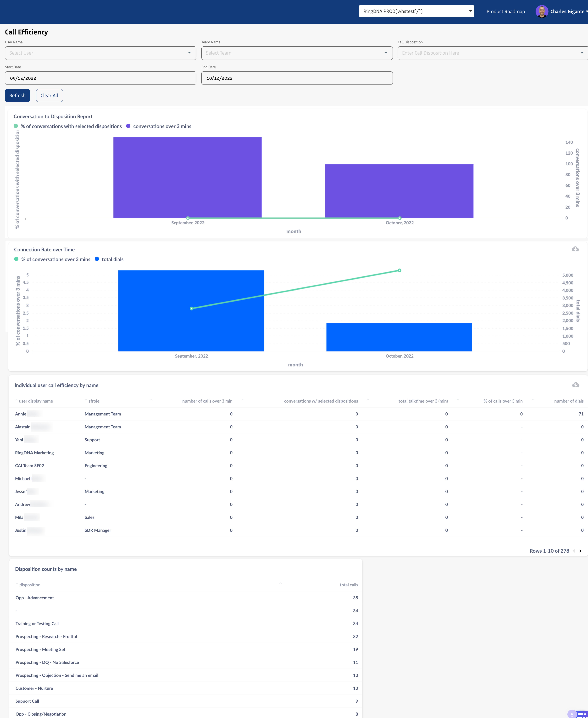
Task: Click the Clear All button
Action: 49,95
